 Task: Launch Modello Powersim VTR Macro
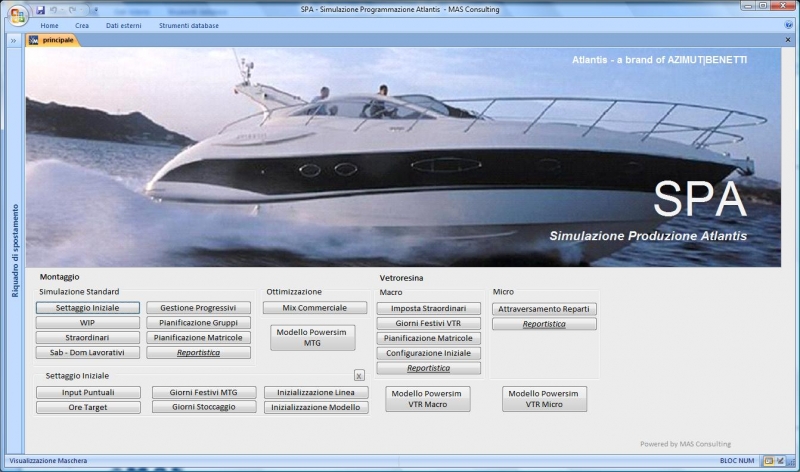click(426, 399)
